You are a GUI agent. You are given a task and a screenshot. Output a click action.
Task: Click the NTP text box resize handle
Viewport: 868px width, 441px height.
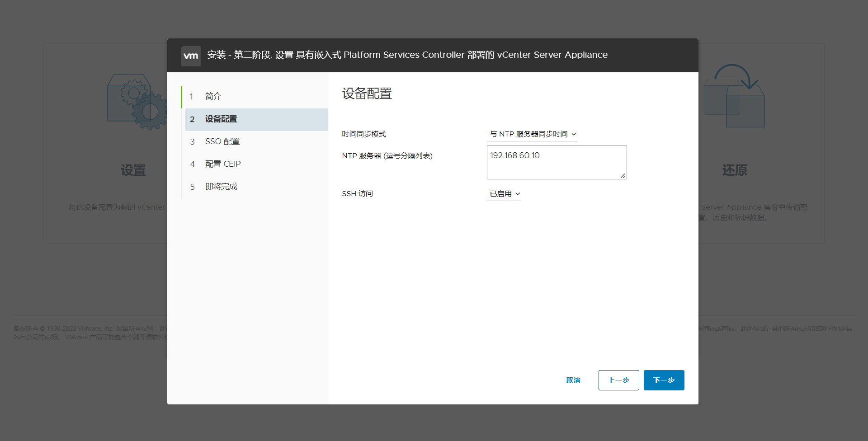point(623,176)
